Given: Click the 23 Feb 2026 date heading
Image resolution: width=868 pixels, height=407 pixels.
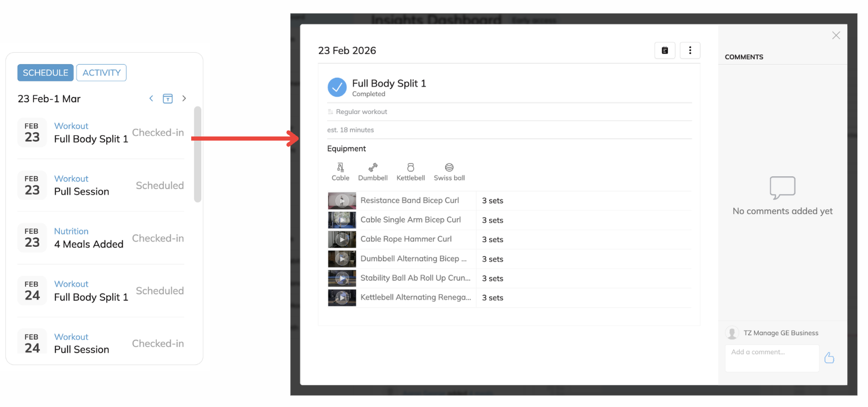Looking at the screenshot, I should [347, 50].
